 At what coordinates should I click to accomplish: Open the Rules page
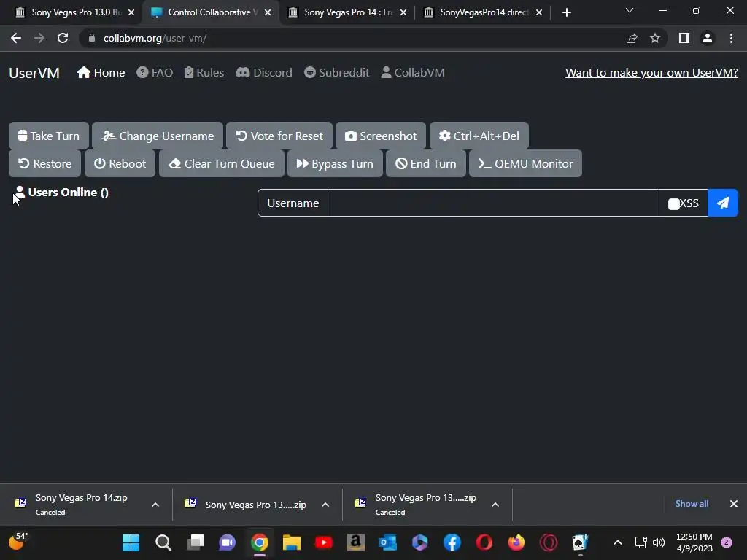[204, 72]
